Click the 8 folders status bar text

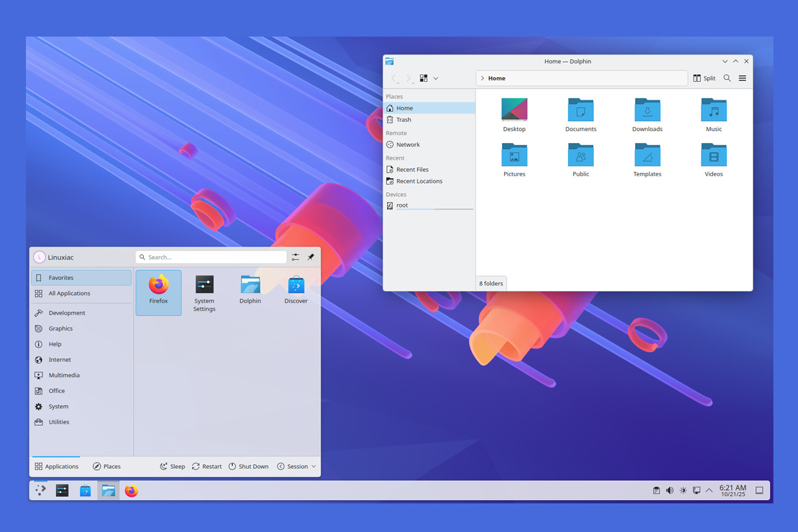point(491,283)
